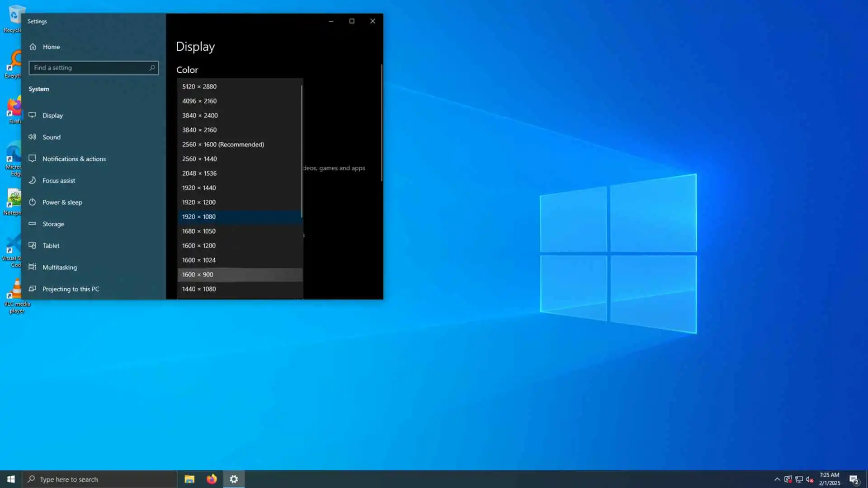Click the Focus assist moon icon
The height and width of the screenshot is (488, 868).
click(x=32, y=180)
